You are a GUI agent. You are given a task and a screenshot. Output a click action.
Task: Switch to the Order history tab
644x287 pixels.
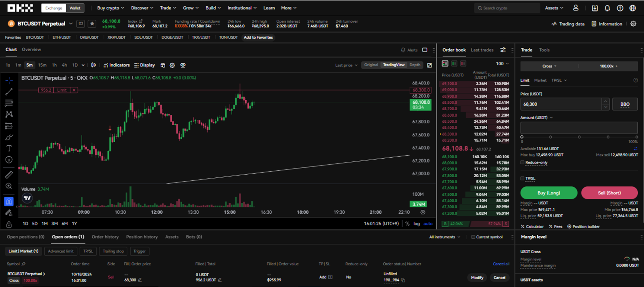pyautogui.click(x=105, y=237)
